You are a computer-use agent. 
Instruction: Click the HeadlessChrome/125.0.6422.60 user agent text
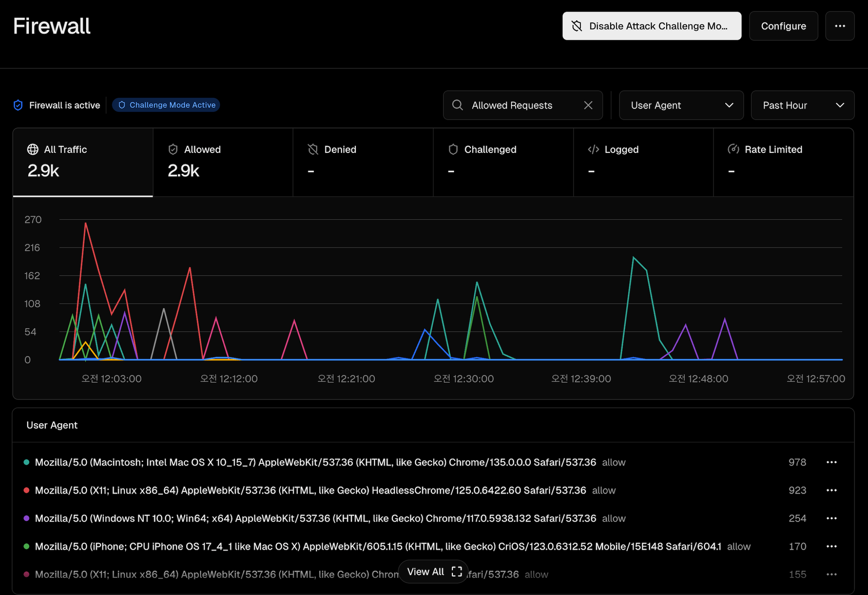click(311, 490)
